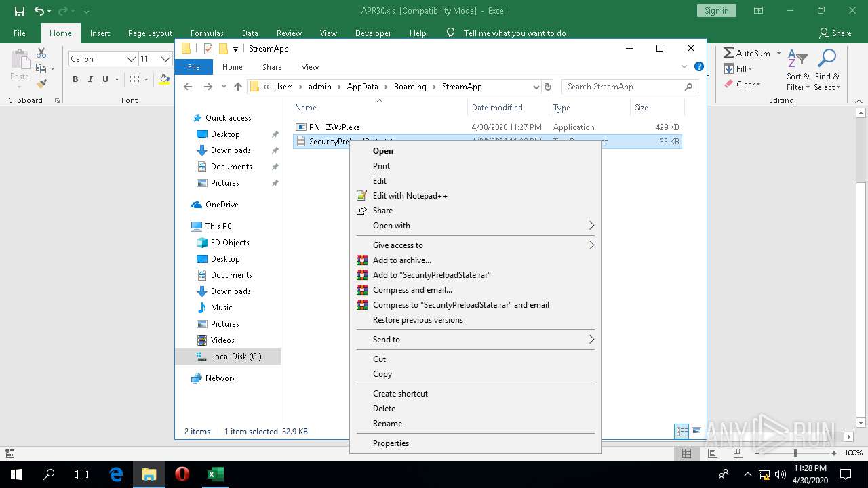Expand Open with submenu arrow
Image resolution: width=868 pixels, height=488 pixels.
[x=591, y=226]
